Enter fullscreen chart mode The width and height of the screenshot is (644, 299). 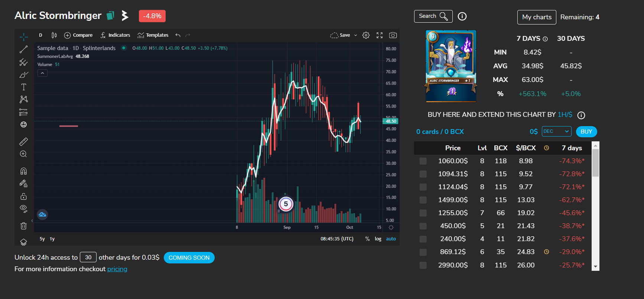pyautogui.click(x=380, y=35)
